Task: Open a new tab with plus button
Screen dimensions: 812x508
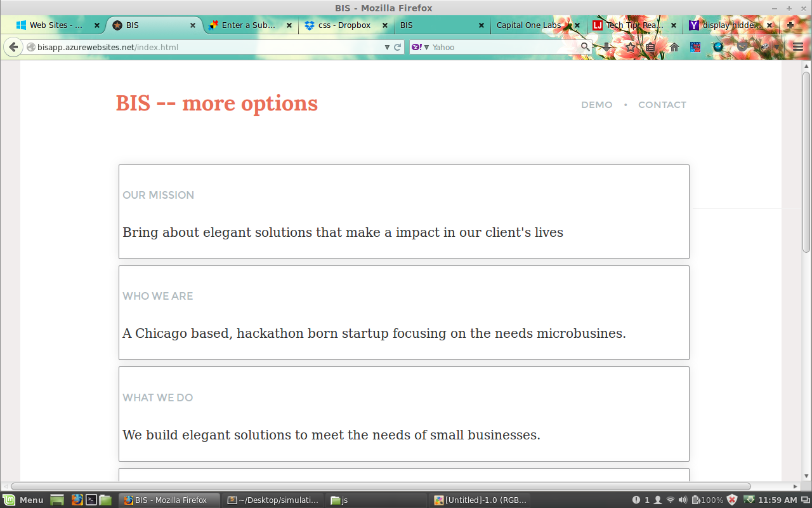Action: point(790,25)
